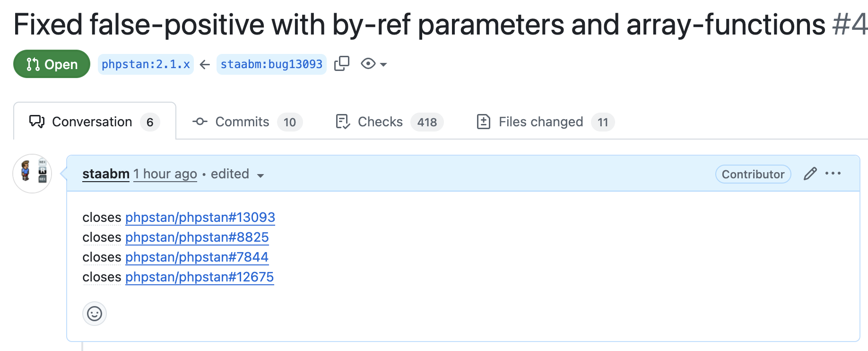This screenshot has width=868, height=351.
Task: Click the Files changed diff icon
Action: tap(483, 122)
